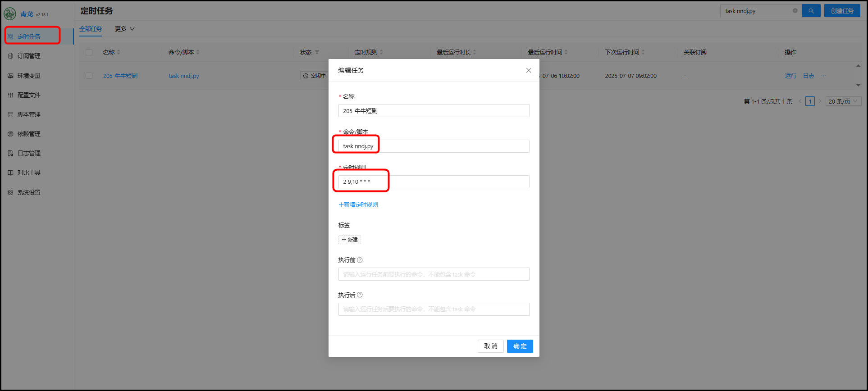
Task: Click 日志 for the task row
Action: pyautogui.click(x=809, y=76)
